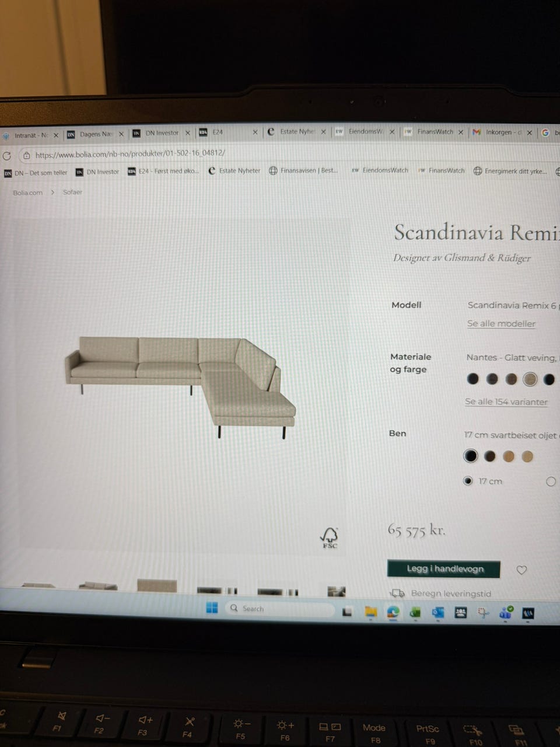
Task: Click the main sofa product image
Action: (180, 386)
